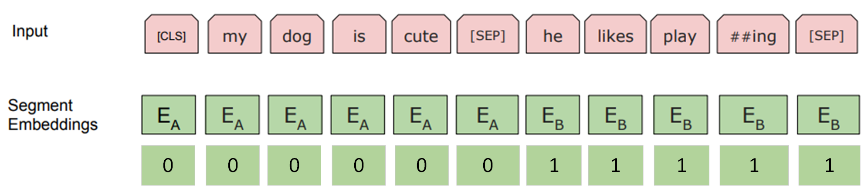The image size is (868, 189).
Task: Click the 0 box beneath [CLS]
Action: [x=168, y=165]
